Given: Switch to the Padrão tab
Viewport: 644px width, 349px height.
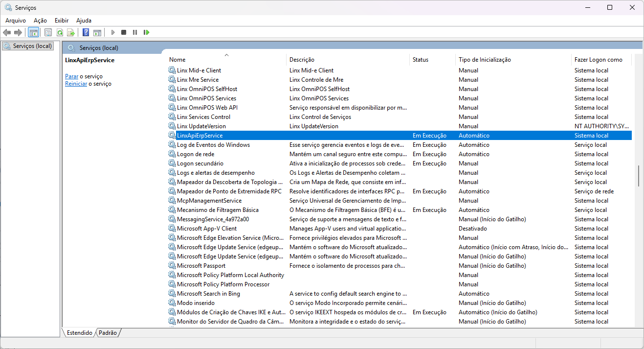Looking at the screenshot, I should click(x=108, y=333).
